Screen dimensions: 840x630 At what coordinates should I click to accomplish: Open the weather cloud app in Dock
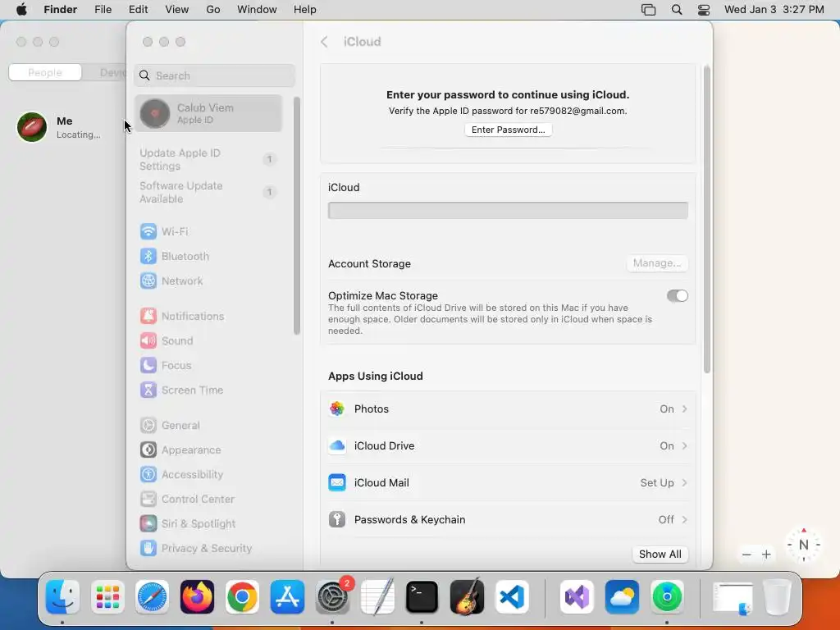(x=622, y=597)
